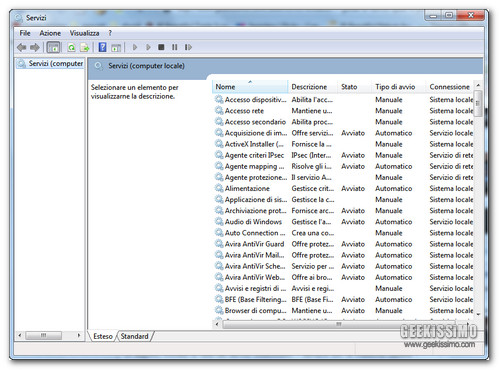Open the Visualizza menu
The width and height of the screenshot is (499, 370).
pyautogui.click(x=84, y=33)
